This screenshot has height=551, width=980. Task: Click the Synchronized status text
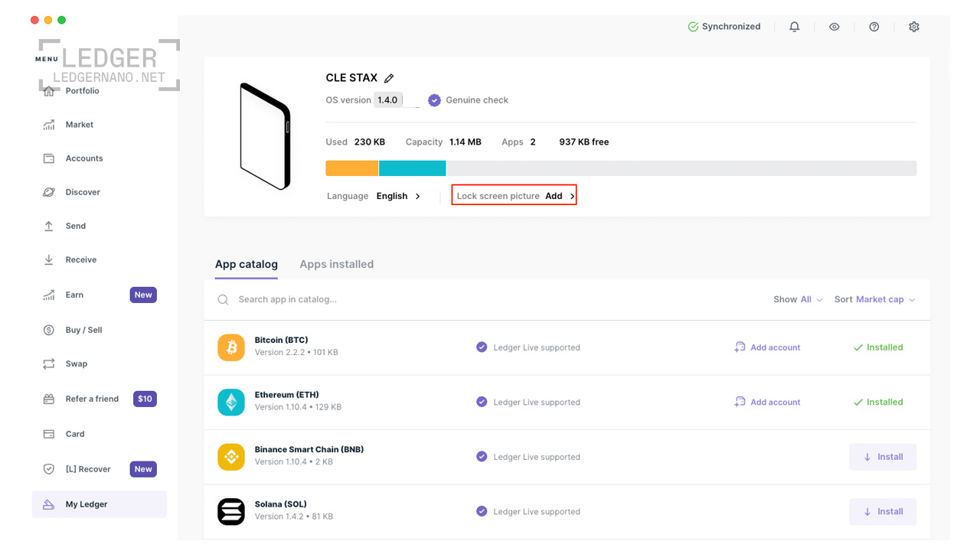(x=731, y=27)
